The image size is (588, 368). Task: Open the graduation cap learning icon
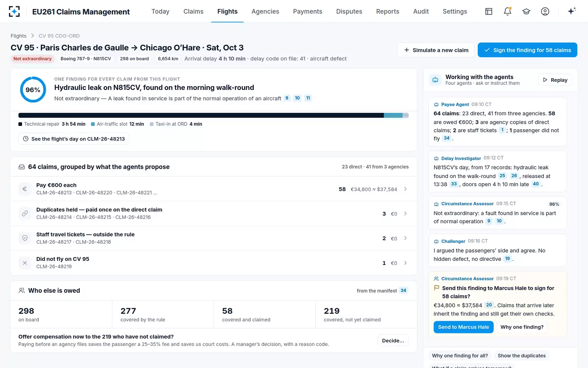(526, 11)
